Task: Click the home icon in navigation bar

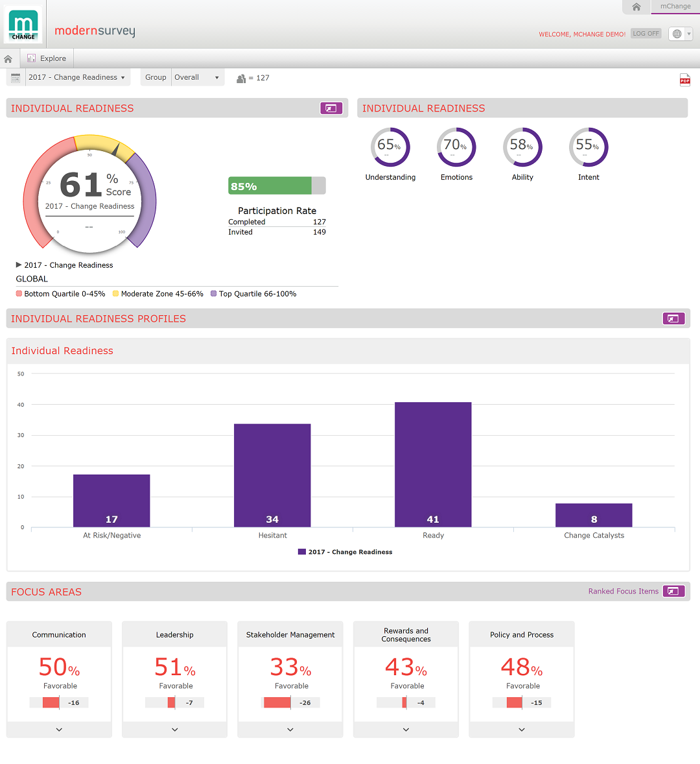Action: coord(8,59)
